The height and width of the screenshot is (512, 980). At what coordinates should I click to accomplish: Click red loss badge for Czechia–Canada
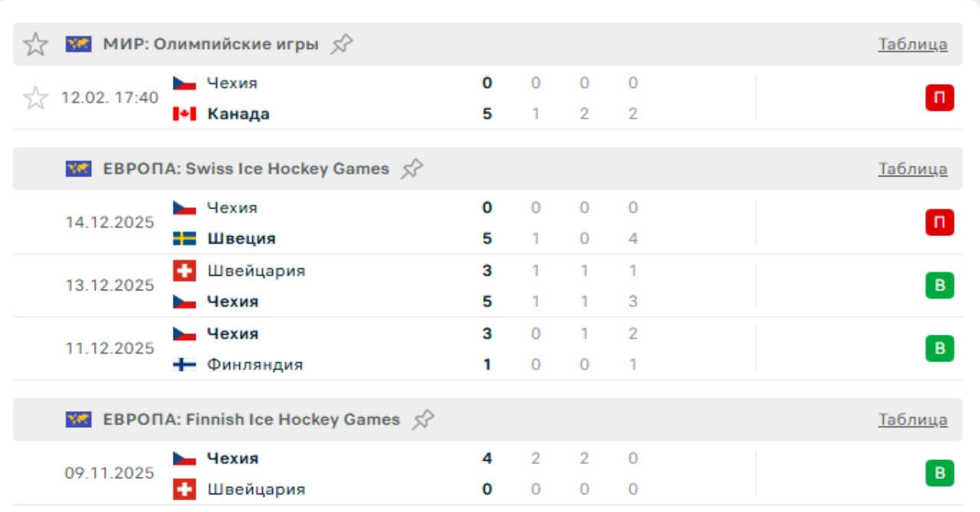[x=939, y=98]
